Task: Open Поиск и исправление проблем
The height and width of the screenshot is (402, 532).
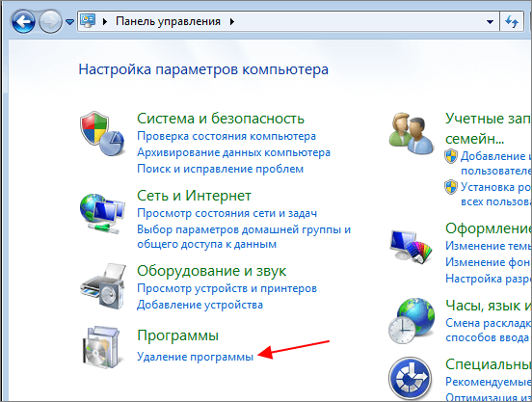Action: 220,169
